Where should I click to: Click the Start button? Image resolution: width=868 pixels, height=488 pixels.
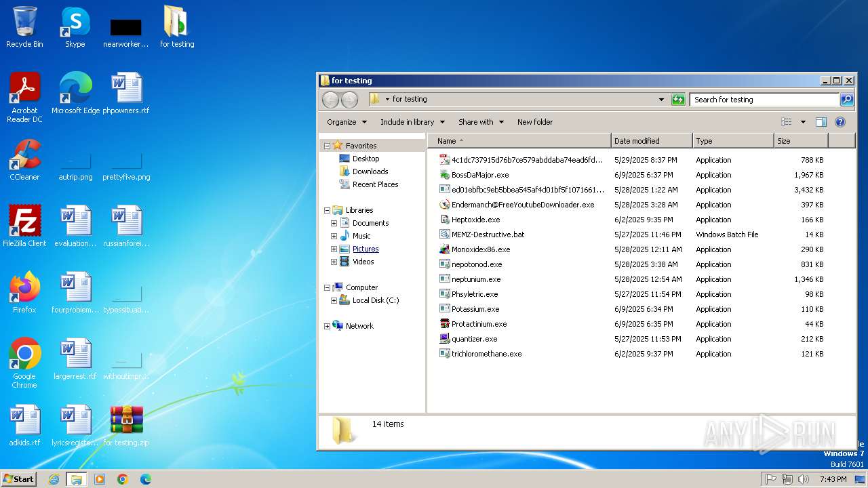pos(19,479)
